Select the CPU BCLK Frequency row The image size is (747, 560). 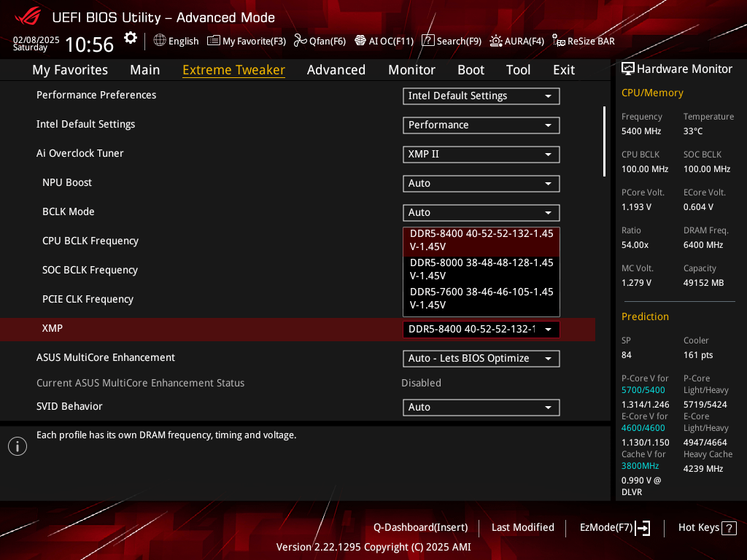tap(90, 241)
